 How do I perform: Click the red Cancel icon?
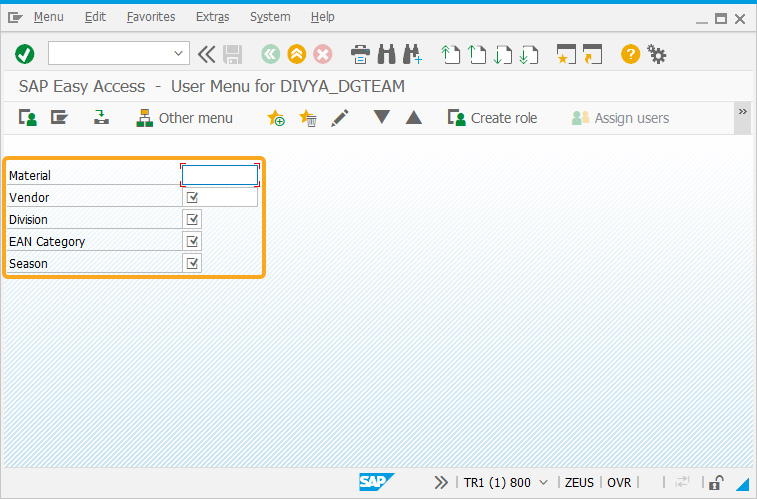click(322, 54)
